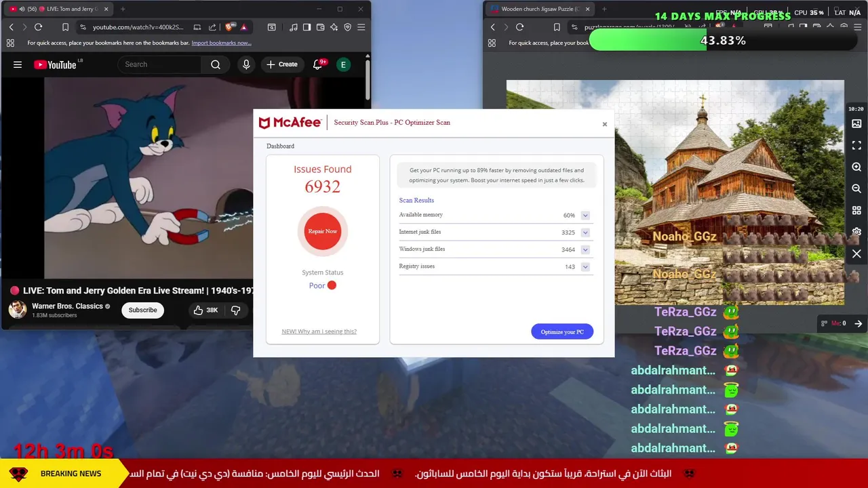Open 'Why am I seeing this?' link

point(319,331)
